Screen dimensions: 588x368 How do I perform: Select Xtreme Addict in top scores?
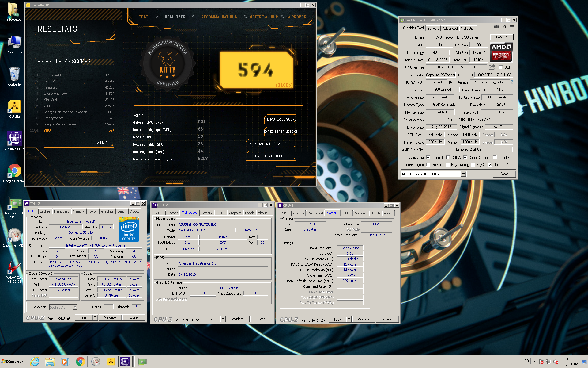click(x=54, y=75)
